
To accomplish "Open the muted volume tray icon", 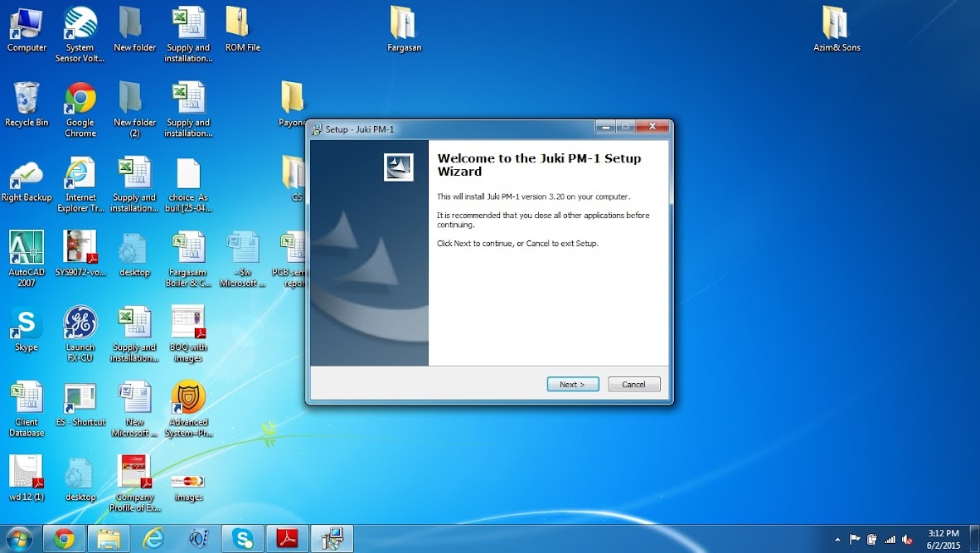I will pos(908,539).
